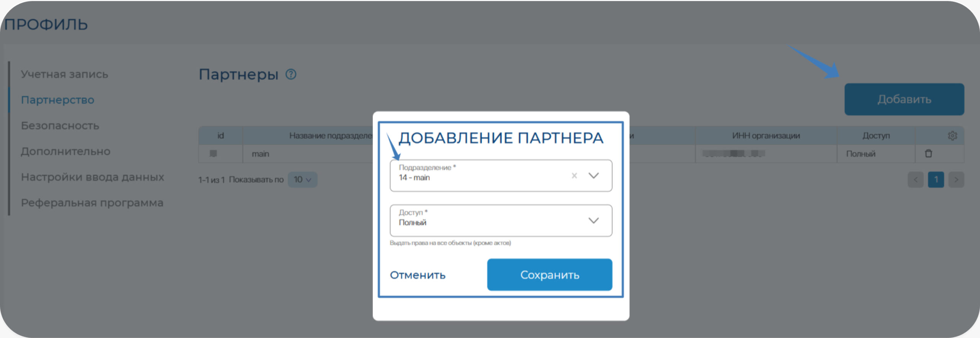Click the id column header
This screenshot has width=980, height=338.
220,136
